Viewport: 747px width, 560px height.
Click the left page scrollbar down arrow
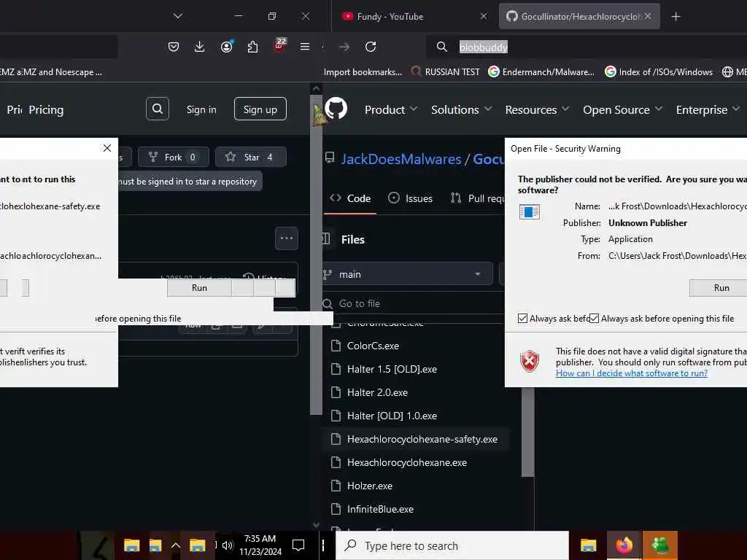click(316, 525)
